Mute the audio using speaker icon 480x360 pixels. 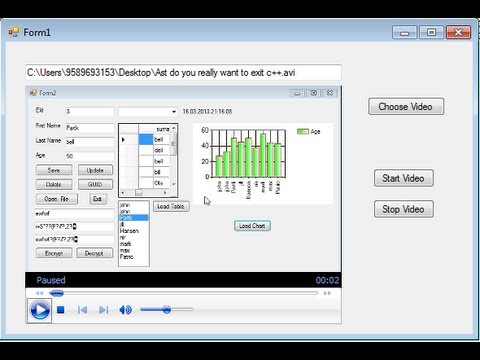(x=125, y=310)
